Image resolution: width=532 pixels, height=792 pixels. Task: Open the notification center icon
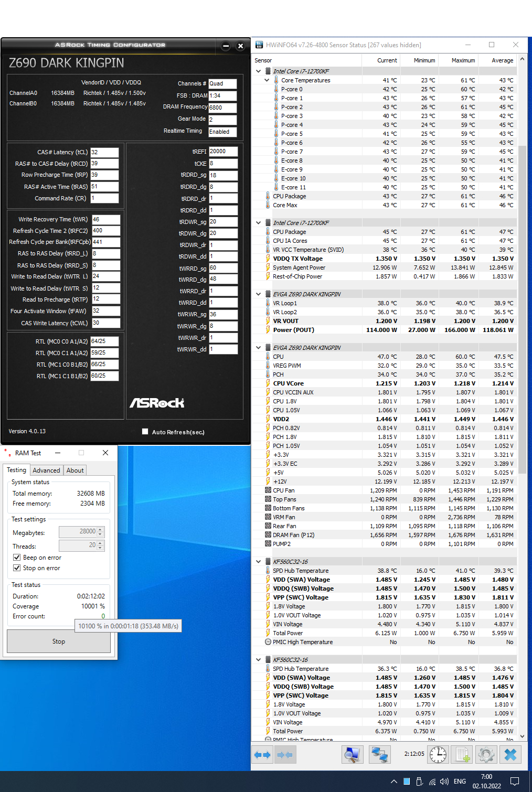(515, 782)
